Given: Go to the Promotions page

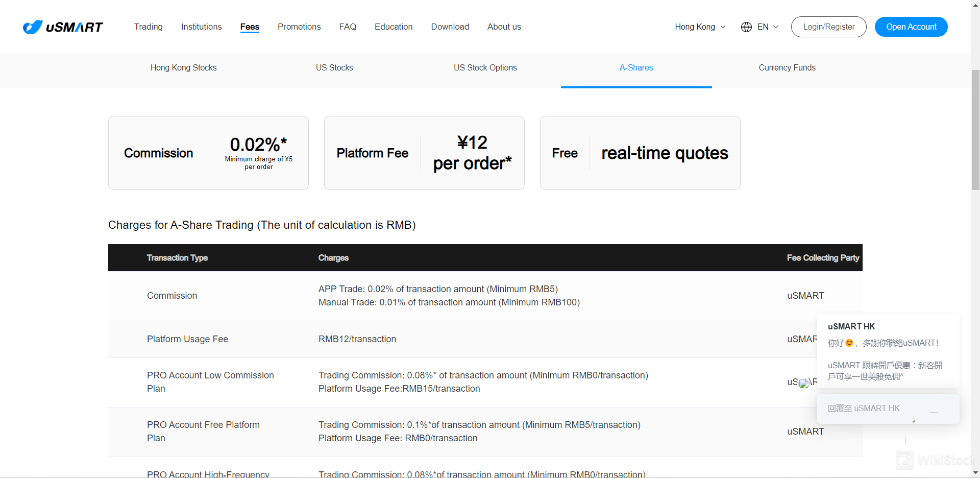Looking at the screenshot, I should (299, 27).
